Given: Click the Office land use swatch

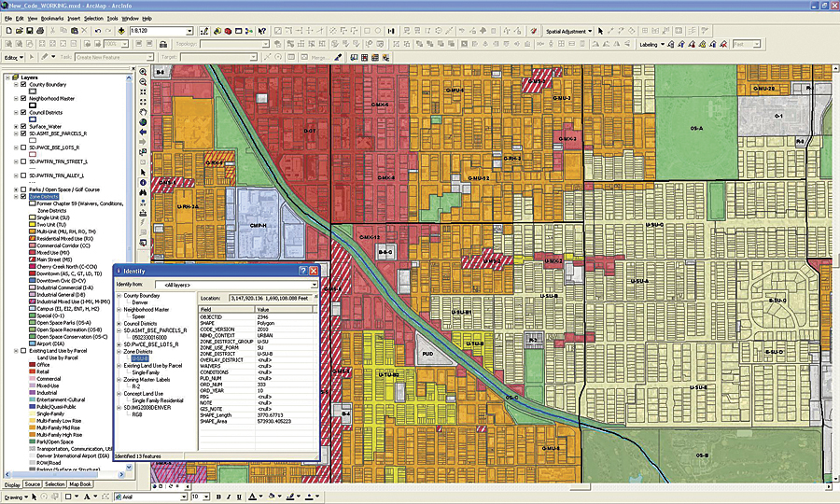Looking at the screenshot, I should 32,365.
